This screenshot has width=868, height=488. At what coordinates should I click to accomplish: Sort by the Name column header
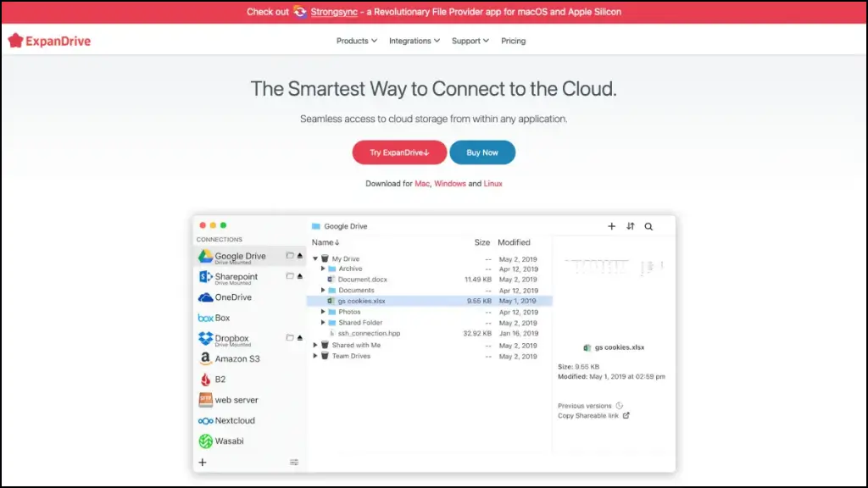click(325, 242)
